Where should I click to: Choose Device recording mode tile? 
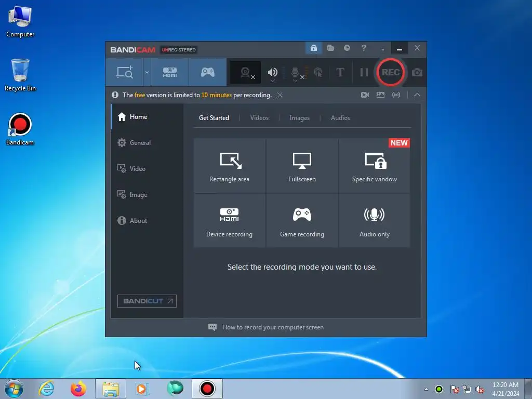pos(229,220)
